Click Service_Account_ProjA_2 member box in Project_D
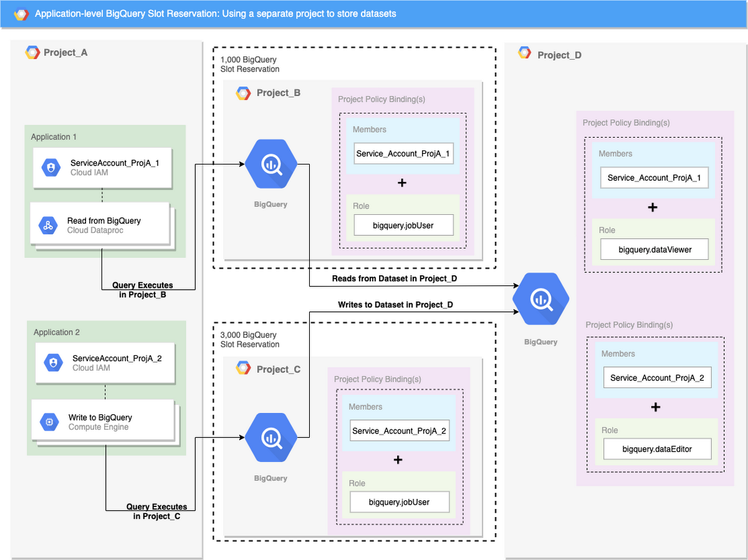This screenshot has width=748, height=560. coord(657,378)
